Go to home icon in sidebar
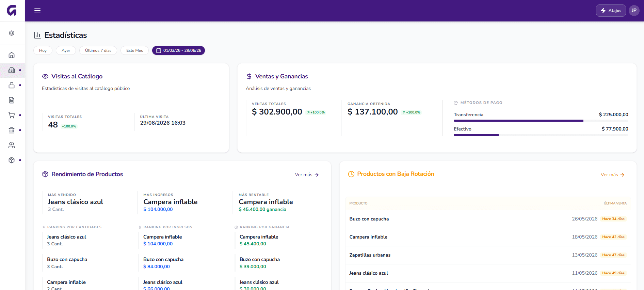The height and width of the screenshot is (290, 644). (12, 55)
